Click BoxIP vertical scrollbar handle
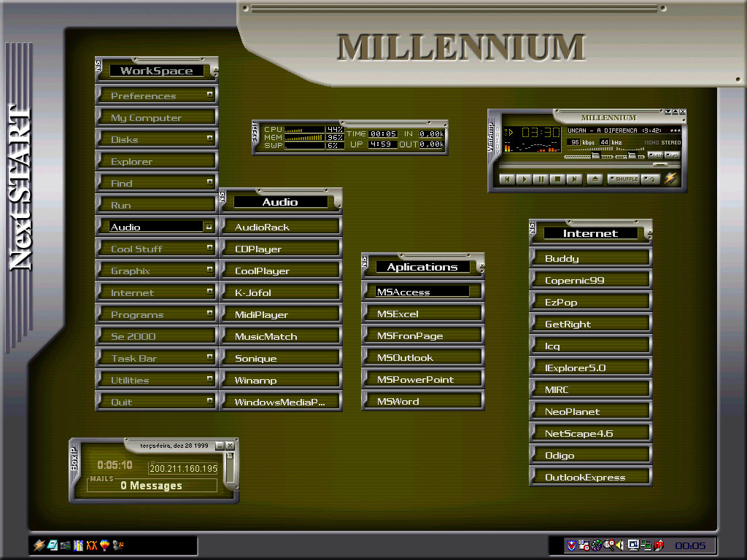The width and height of the screenshot is (747, 560). (x=230, y=456)
